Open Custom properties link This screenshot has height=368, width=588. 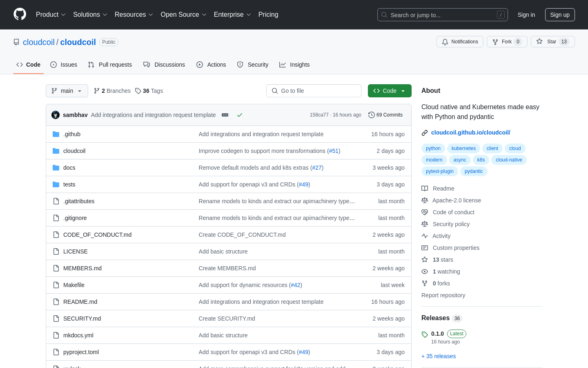456,248
